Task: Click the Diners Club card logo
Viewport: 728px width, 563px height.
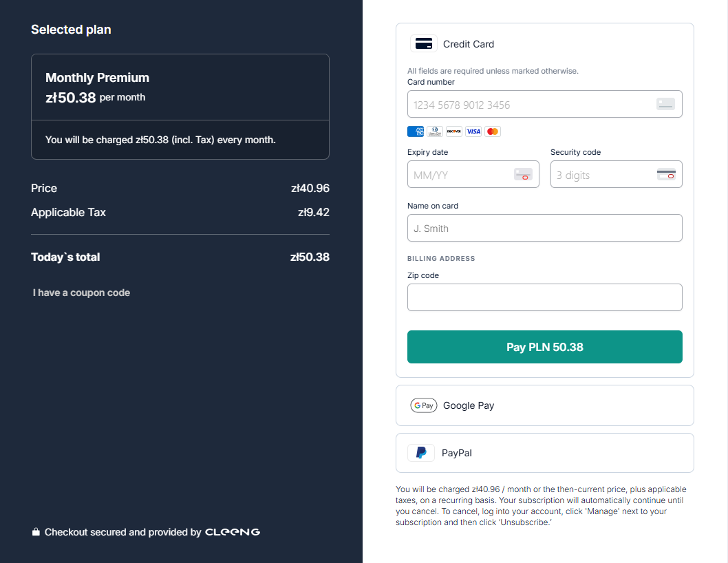Action: (434, 131)
